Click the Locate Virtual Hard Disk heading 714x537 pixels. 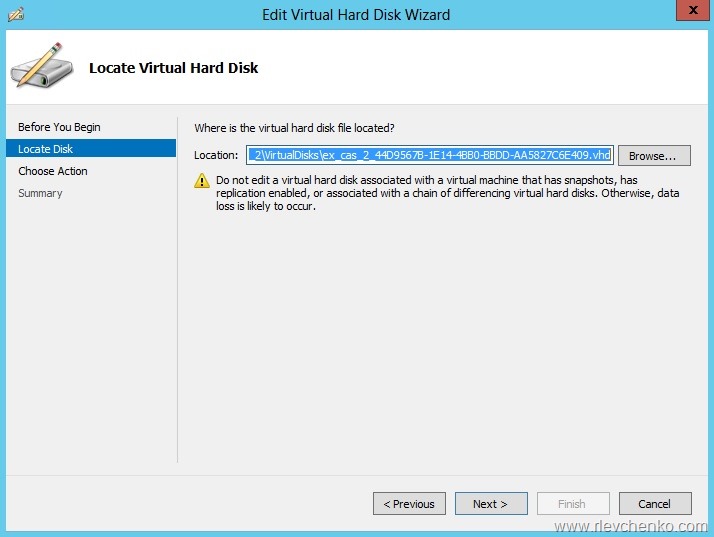click(x=174, y=68)
